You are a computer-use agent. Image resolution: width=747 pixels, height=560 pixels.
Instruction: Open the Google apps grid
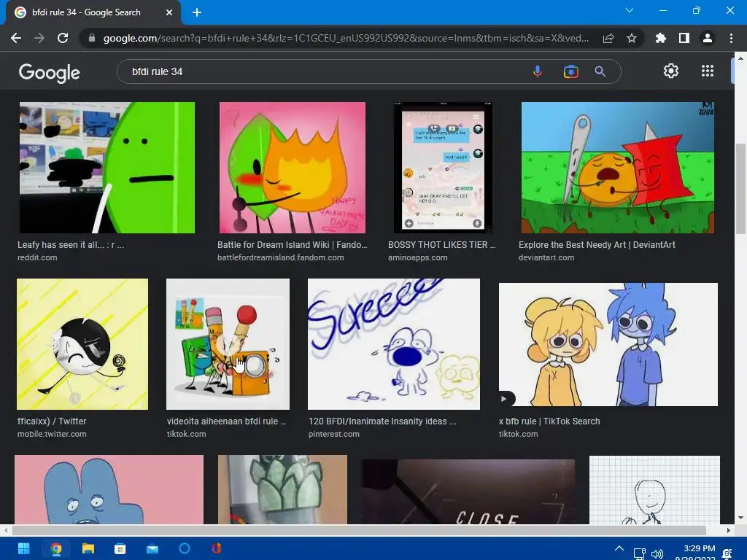click(708, 71)
